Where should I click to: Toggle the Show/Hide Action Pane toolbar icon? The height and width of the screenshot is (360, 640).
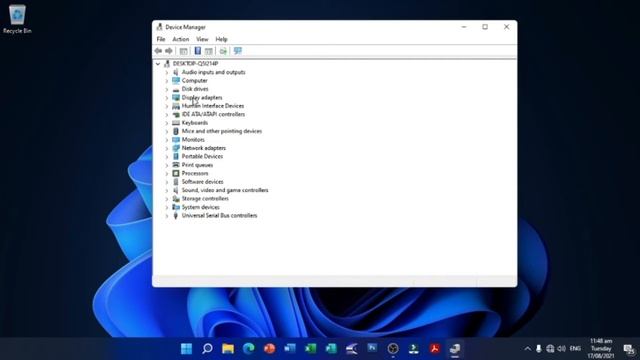[209, 51]
